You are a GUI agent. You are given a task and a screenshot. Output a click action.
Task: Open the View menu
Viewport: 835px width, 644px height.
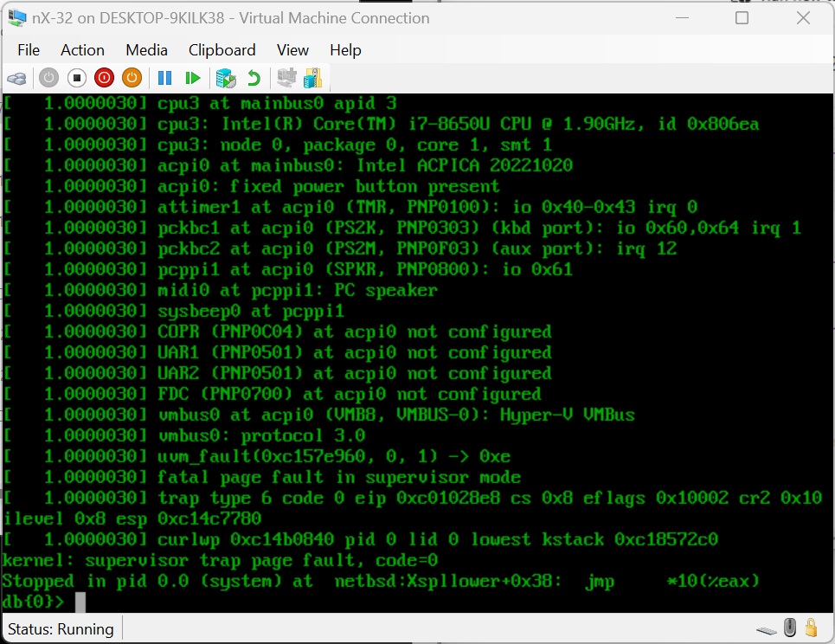pyautogui.click(x=292, y=50)
